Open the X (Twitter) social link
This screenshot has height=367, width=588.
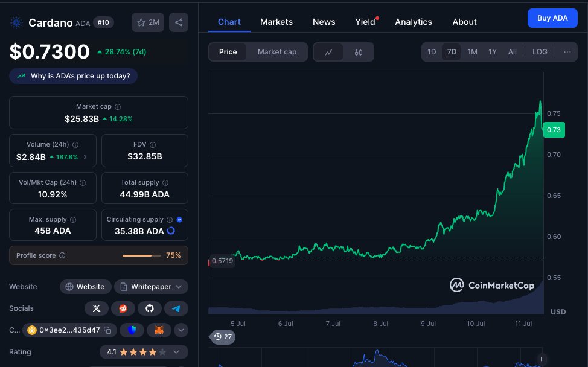click(x=97, y=308)
